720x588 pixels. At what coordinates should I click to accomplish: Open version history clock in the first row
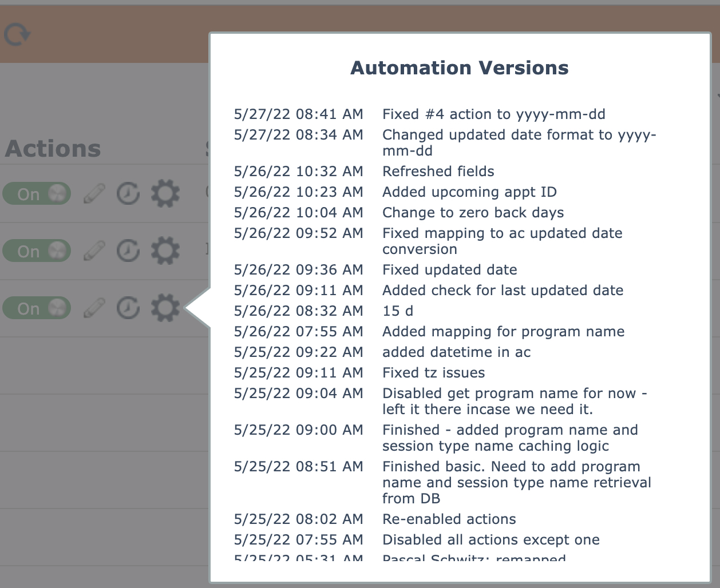pos(128,194)
